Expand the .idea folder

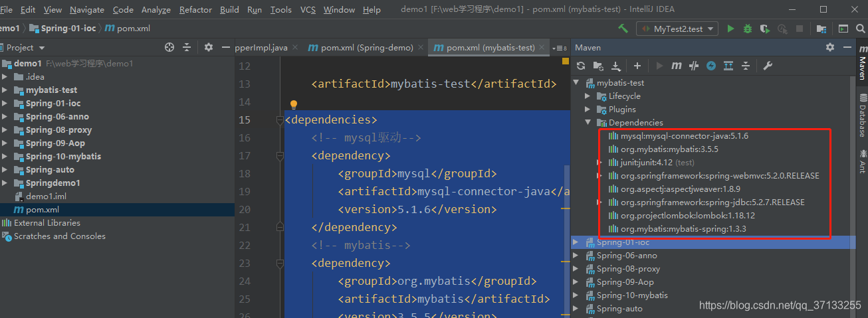(x=6, y=76)
